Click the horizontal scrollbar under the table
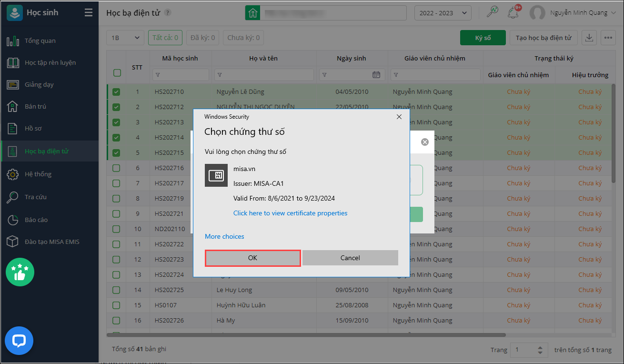 pos(306,335)
